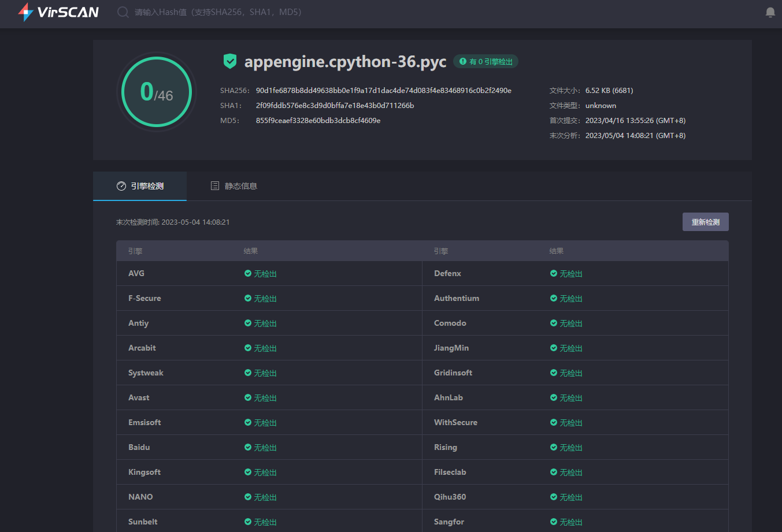Click the AVG result checkmark icon
Screen dimensions: 782x532
(x=248, y=273)
